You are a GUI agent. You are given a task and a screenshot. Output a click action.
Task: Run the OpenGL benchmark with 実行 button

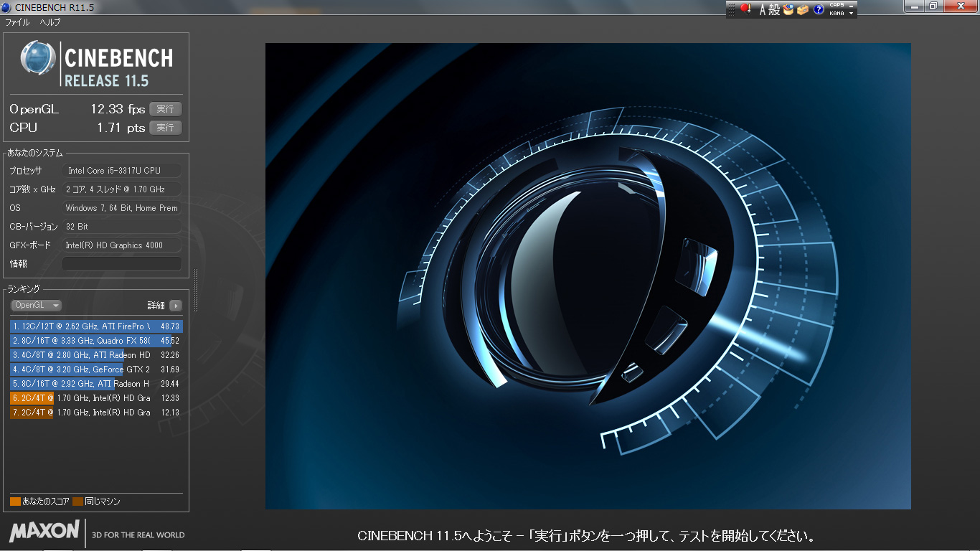click(x=165, y=109)
